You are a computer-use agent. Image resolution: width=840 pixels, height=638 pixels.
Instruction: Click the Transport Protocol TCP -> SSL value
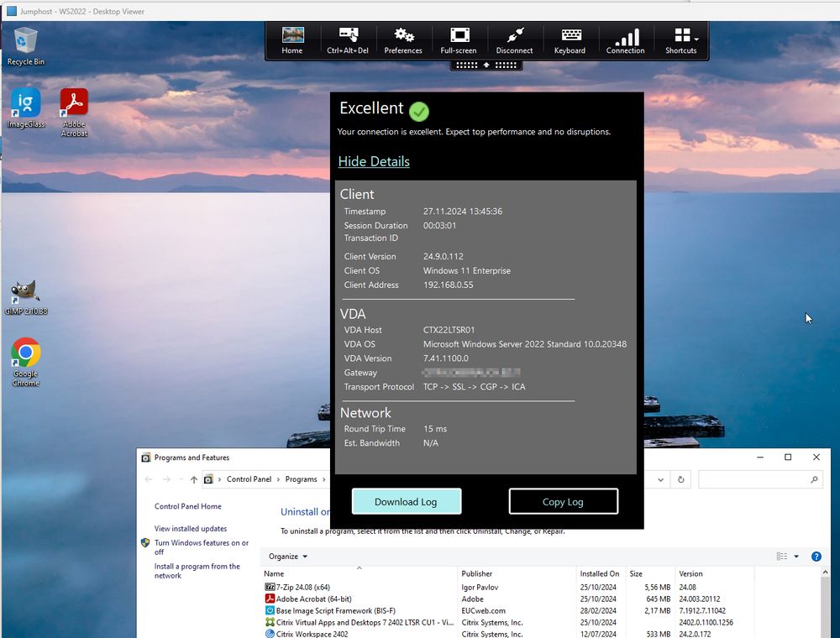click(x=474, y=386)
